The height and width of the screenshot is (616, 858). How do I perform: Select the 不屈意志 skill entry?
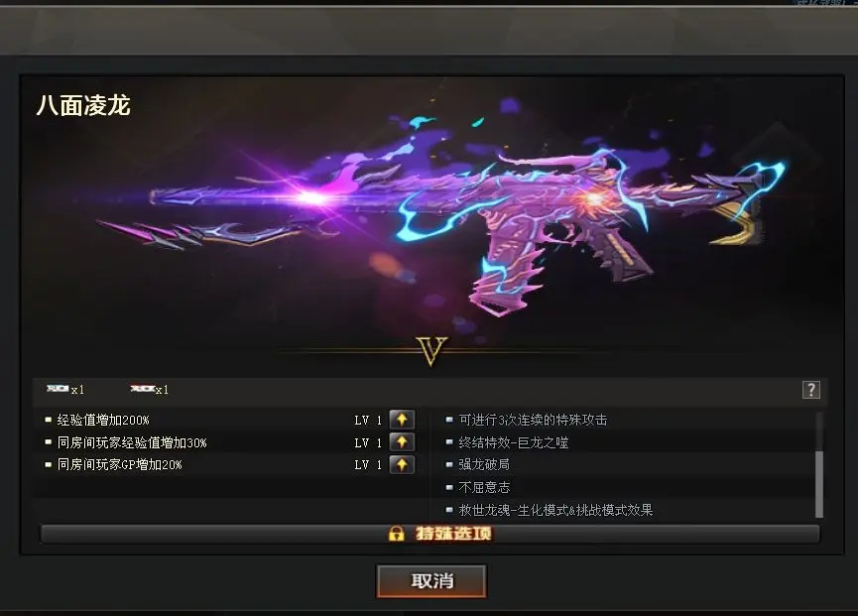click(x=484, y=487)
